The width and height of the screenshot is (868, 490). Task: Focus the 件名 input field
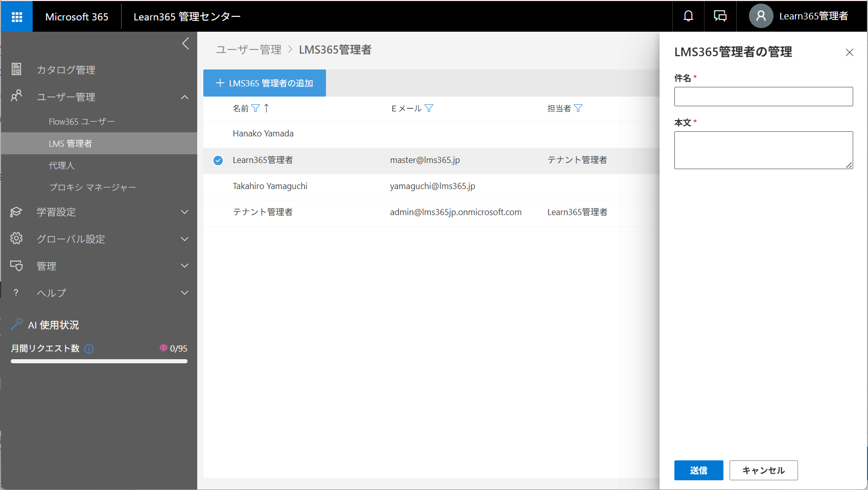(x=763, y=97)
